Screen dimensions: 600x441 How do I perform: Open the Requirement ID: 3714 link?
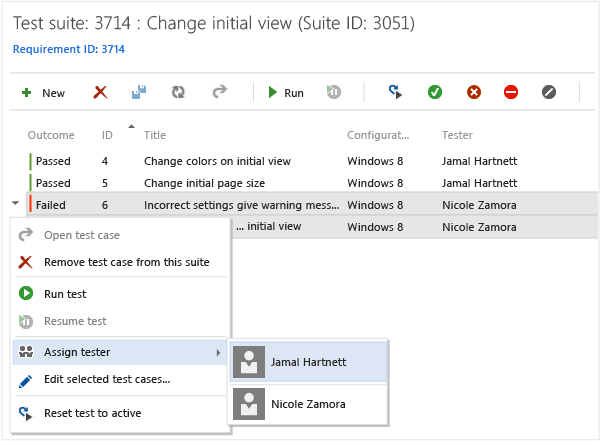click(x=69, y=48)
